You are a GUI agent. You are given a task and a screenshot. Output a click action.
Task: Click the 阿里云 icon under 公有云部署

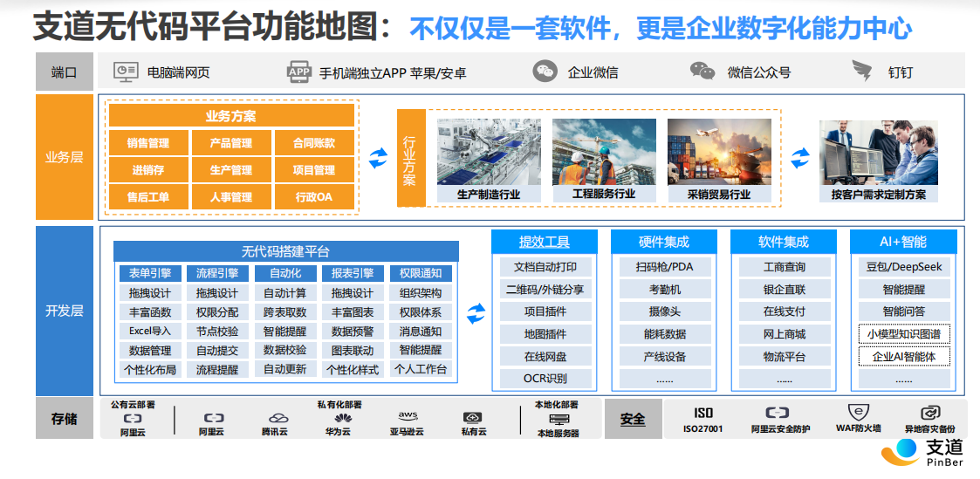133,419
